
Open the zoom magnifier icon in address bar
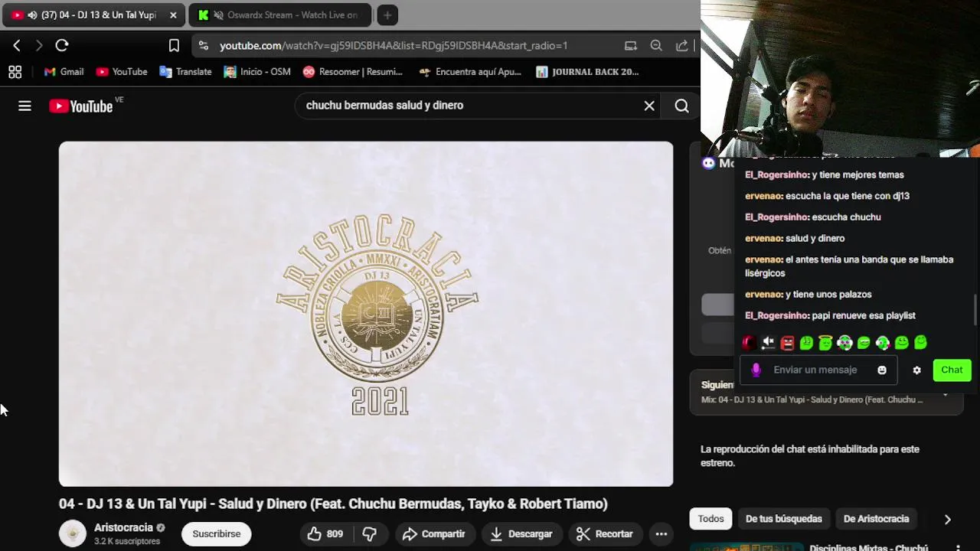tap(656, 46)
